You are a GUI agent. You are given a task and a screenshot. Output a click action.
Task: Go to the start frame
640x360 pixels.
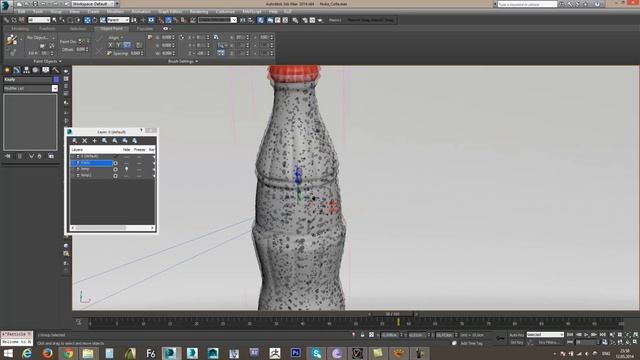(570, 335)
